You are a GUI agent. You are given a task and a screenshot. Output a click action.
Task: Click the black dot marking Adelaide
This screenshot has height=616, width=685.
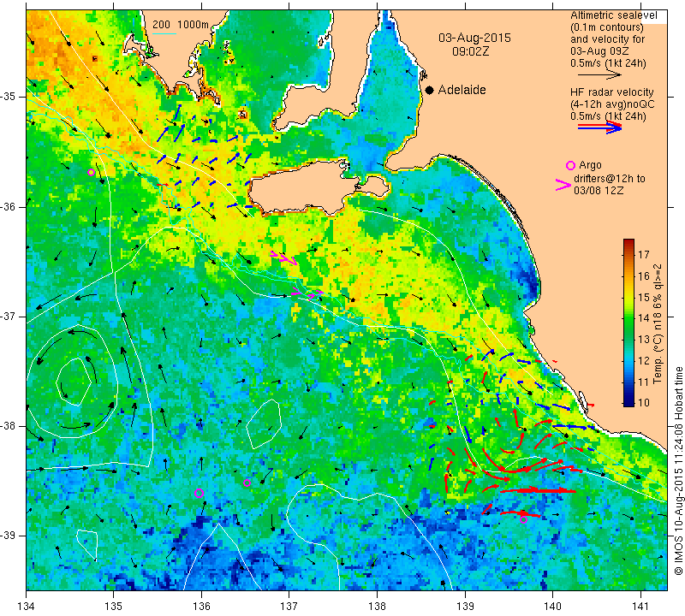point(430,90)
